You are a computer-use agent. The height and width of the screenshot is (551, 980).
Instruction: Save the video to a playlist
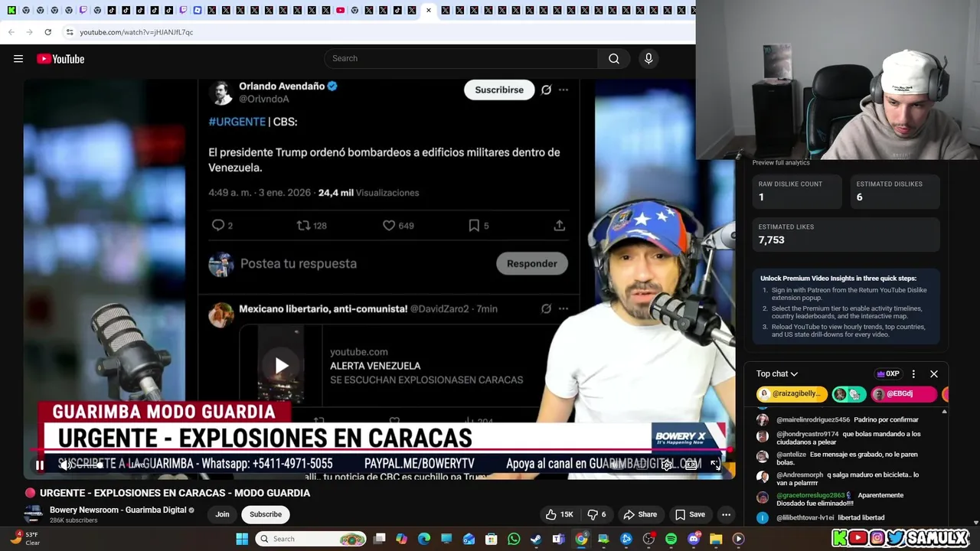[690, 514]
